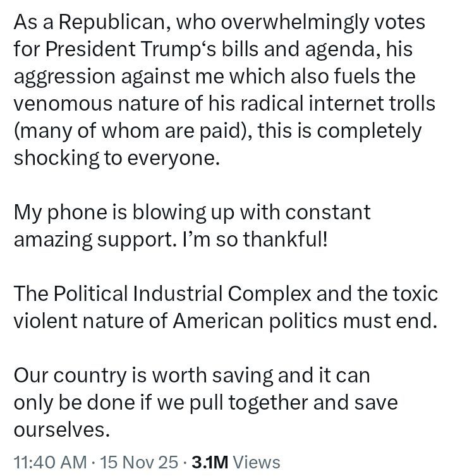Screen dimensions: 455x476
Task: Click the final word ourselves
Action: (62, 430)
